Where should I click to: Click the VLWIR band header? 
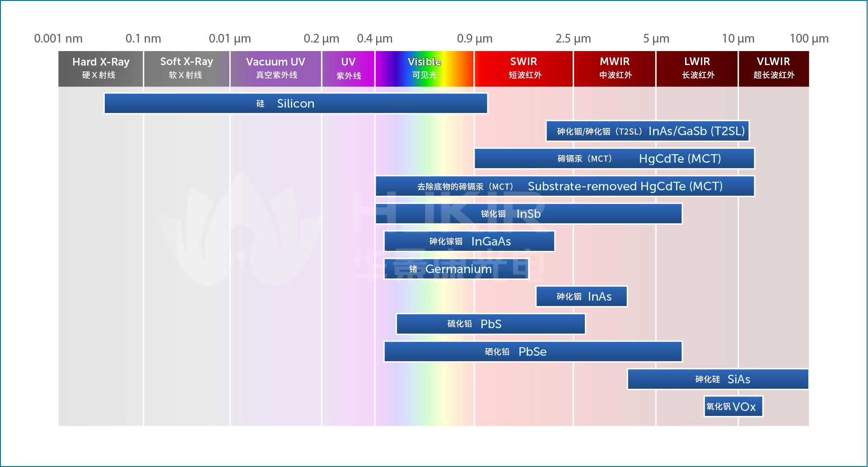point(774,69)
